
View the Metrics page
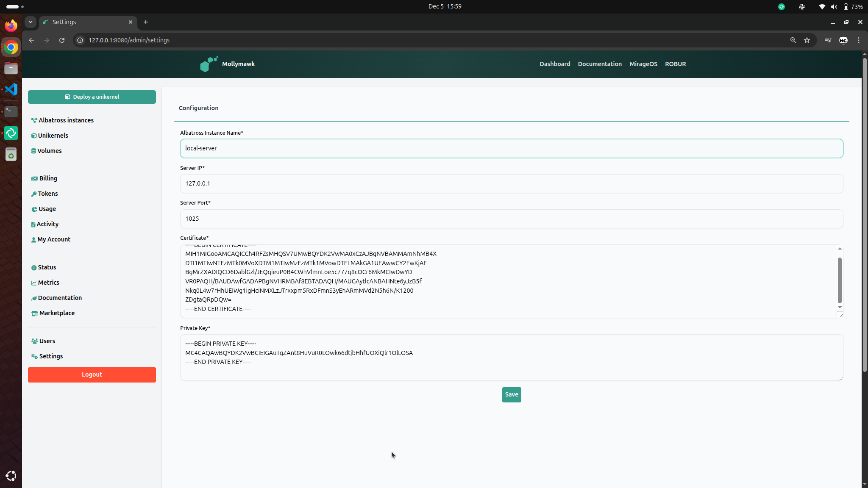point(48,283)
